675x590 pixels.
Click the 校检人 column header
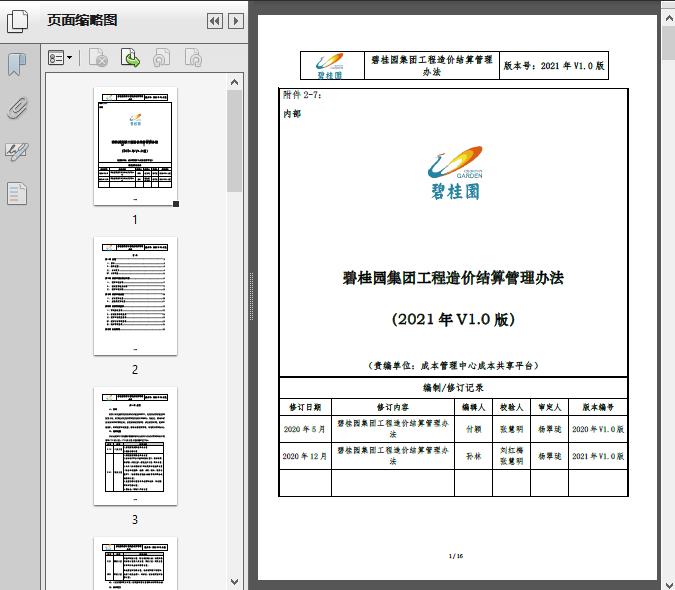point(511,407)
